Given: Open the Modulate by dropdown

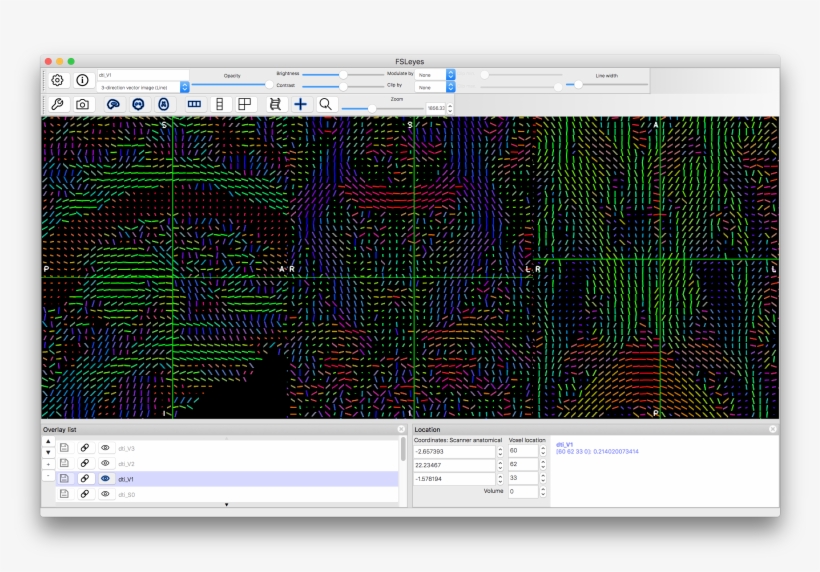Looking at the screenshot, I should (x=436, y=74).
